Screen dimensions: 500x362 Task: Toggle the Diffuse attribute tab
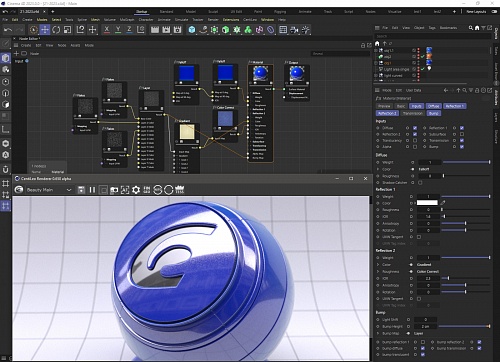433,106
